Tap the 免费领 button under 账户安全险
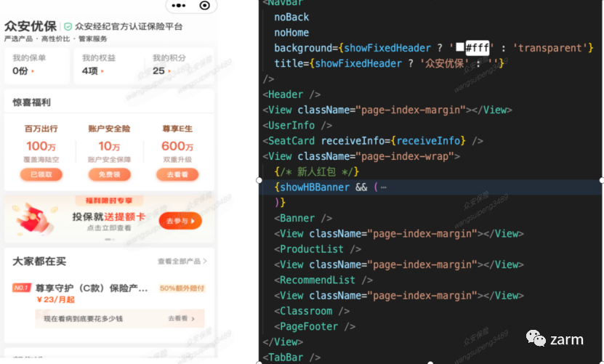Viewport: 604px width, 364px height. (x=110, y=174)
